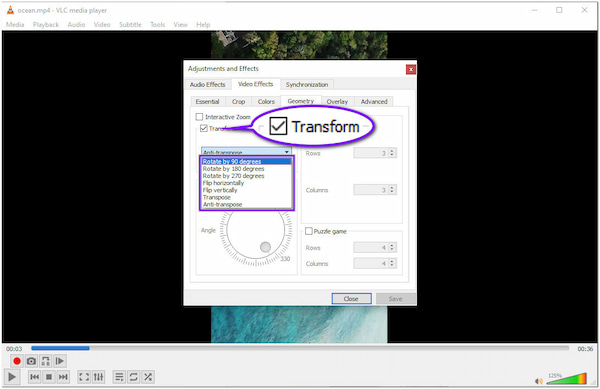The width and height of the screenshot is (600, 389).
Task: Enable Puzzle game checkbox
Action: coord(308,231)
